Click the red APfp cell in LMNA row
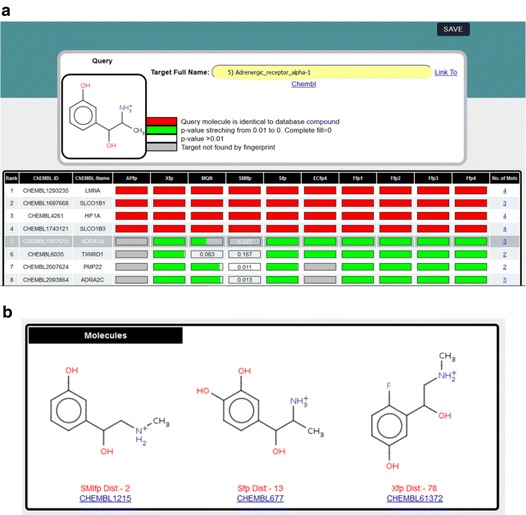 (x=132, y=191)
